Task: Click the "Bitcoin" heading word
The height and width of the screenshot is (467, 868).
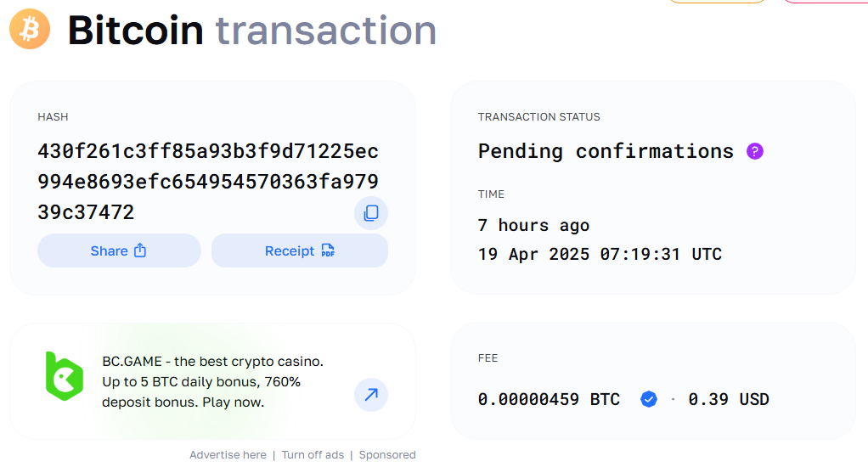Action: tap(136, 31)
